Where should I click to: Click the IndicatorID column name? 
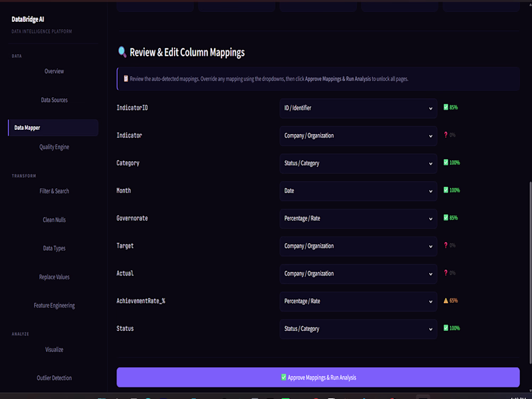[132, 108]
